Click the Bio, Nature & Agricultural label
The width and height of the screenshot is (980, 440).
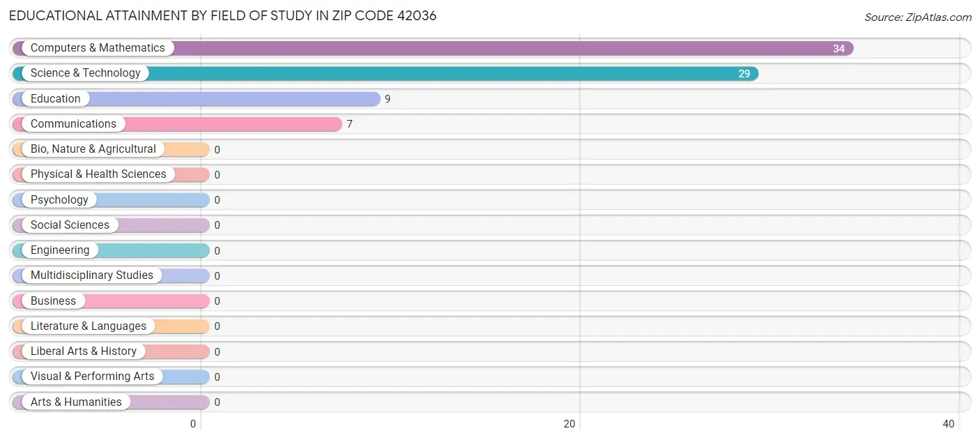[x=93, y=149]
